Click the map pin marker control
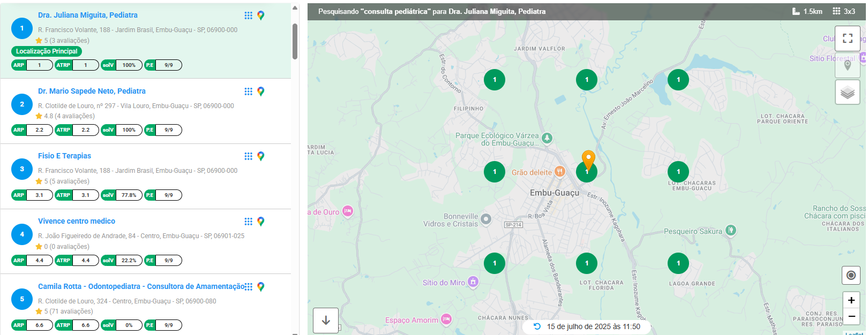The height and width of the screenshot is (335, 868). point(847,65)
